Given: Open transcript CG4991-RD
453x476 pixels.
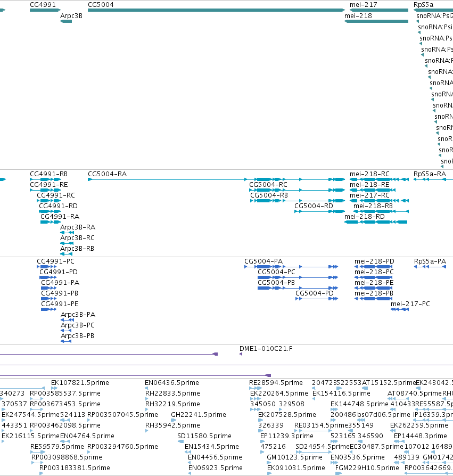Looking at the screenshot, I should (58, 206).
